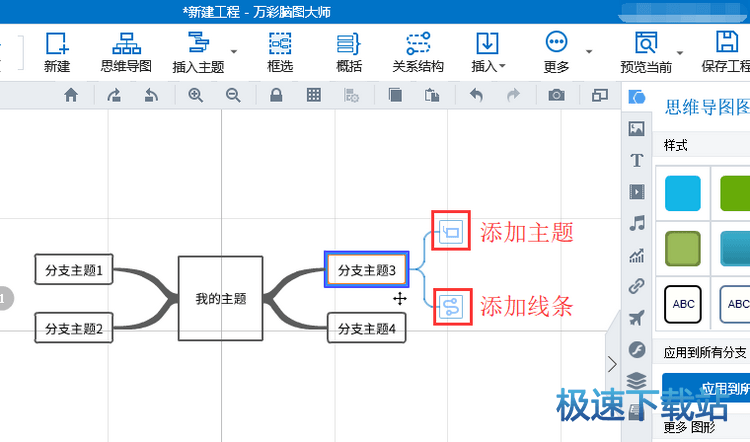Expand the arrow beside 预览当前
This screenshot has width=750, height=442.
pos(680,53)
